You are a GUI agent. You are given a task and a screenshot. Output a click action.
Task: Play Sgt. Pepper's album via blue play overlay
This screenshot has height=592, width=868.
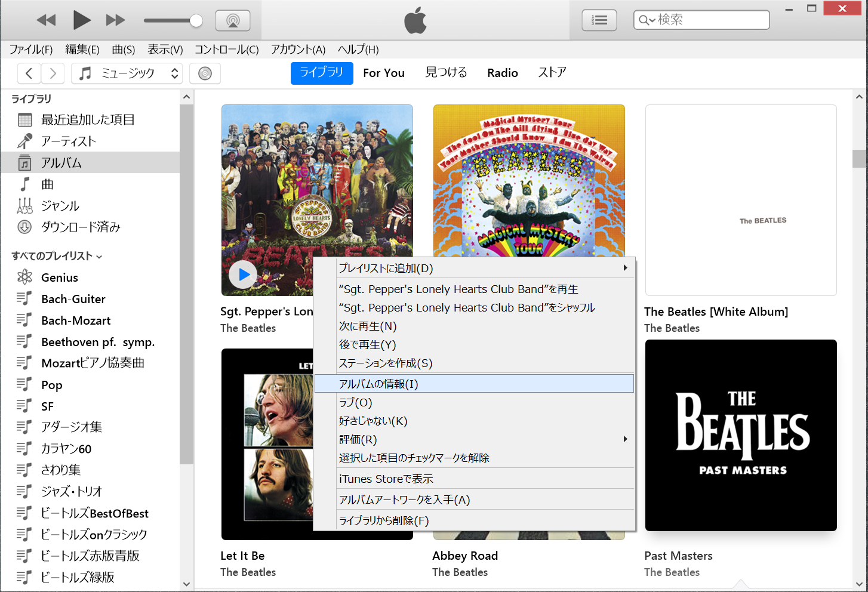pos(244,275)
